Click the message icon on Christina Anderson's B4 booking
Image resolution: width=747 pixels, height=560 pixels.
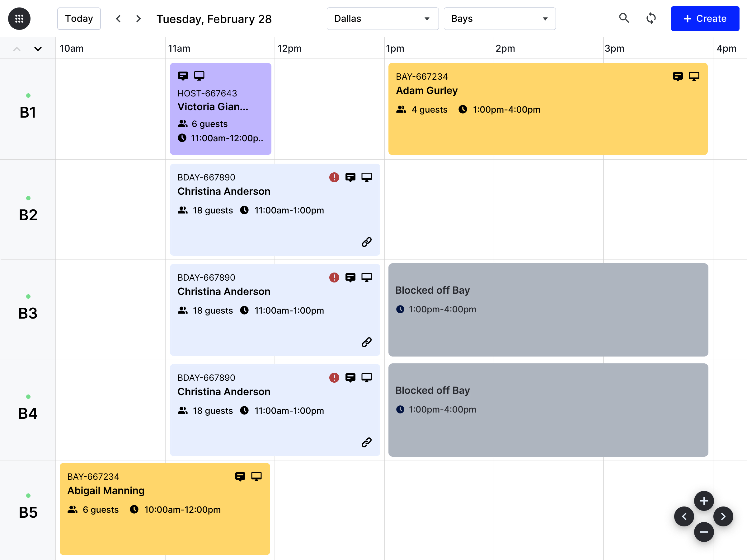(350, 377)
